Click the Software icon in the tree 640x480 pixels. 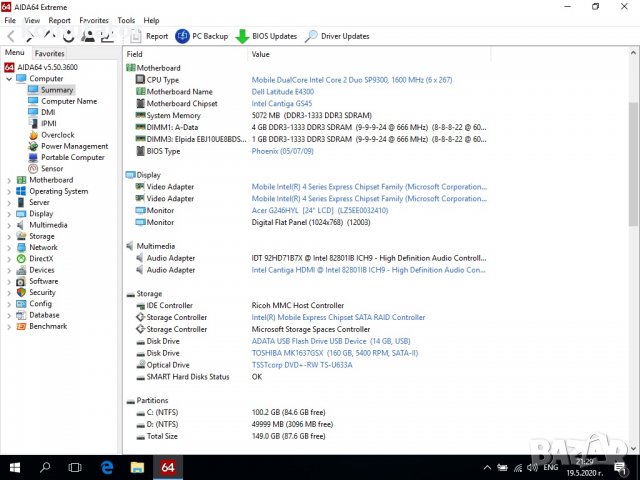point(21,281)
